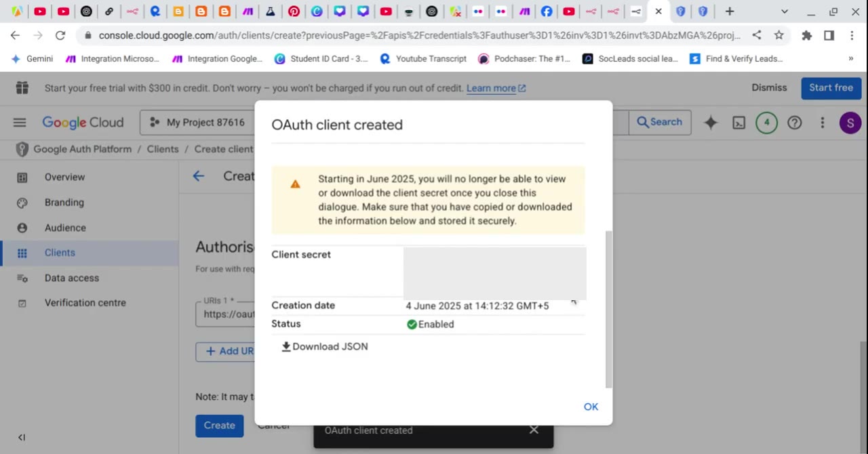Switch to the Facebook tab
868x454 pixels.
coord(547,12)
